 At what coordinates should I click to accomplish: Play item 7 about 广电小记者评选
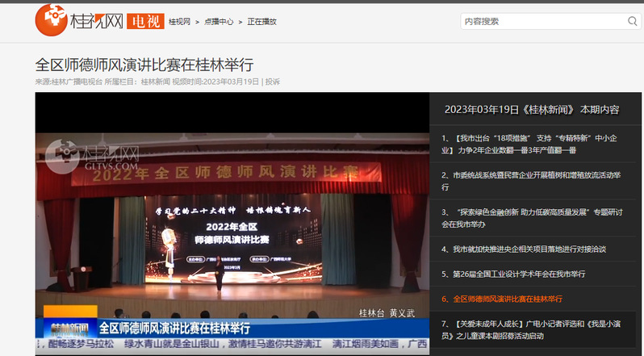coord(532,329)
